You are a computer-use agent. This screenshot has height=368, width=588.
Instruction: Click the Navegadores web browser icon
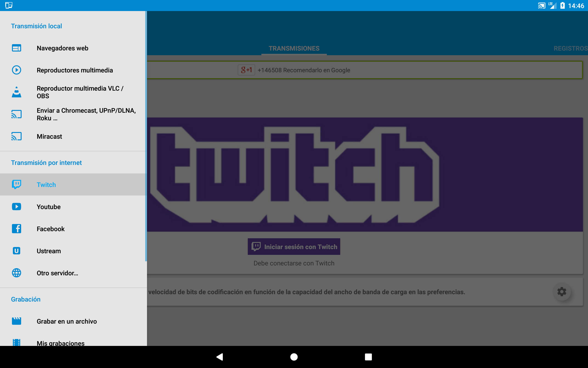tap(17, 48)
